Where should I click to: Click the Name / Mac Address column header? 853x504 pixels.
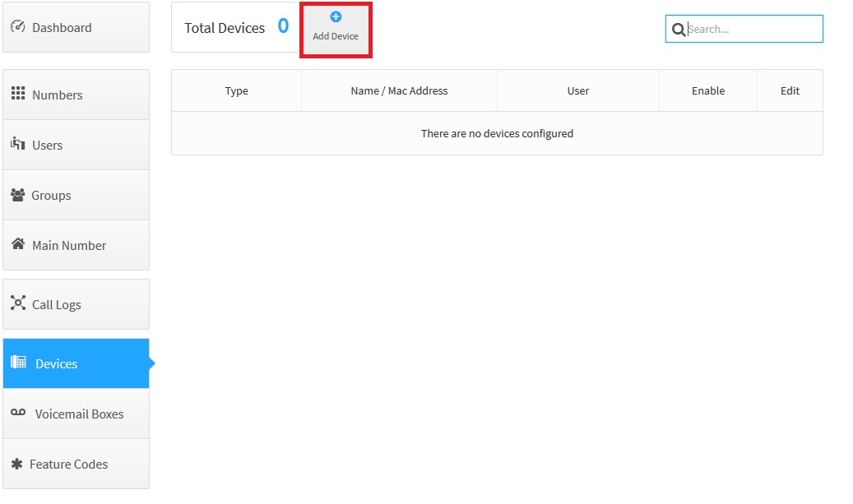tap(399, 90)
